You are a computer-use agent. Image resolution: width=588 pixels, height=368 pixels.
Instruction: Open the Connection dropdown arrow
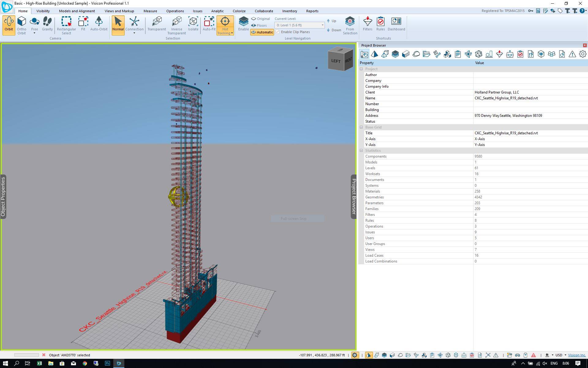[134, 33]
